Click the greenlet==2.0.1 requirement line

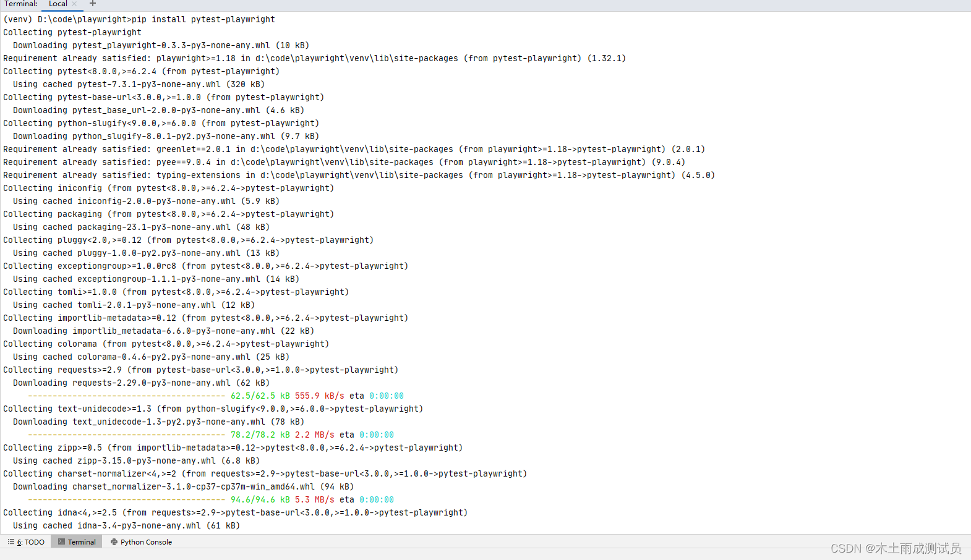point(354,149)
